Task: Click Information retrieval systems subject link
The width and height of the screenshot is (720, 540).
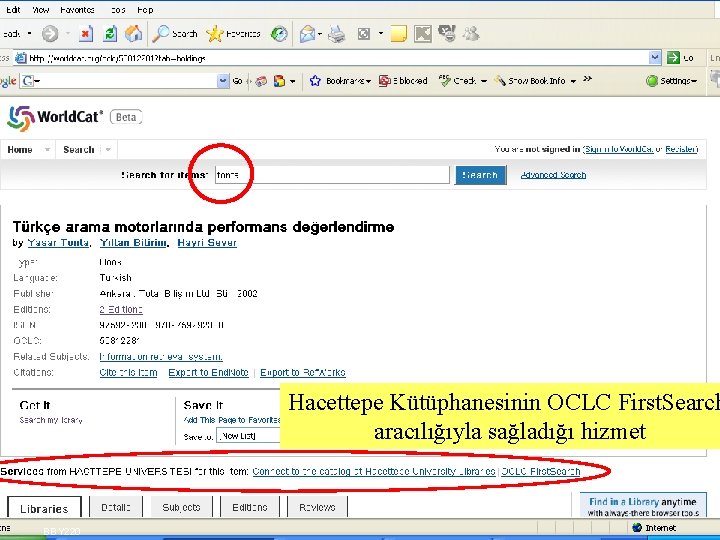Action: [161, 356]
